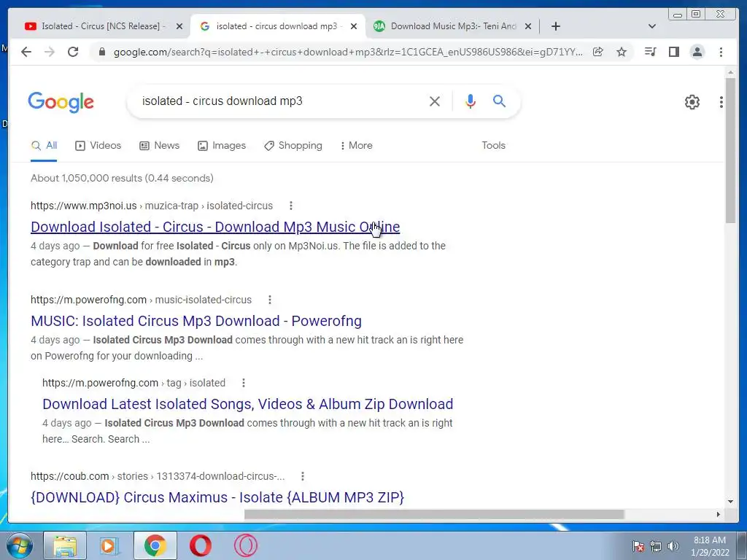Click the forward navigation arrow

pyautogui.click(x=50, y=52)
